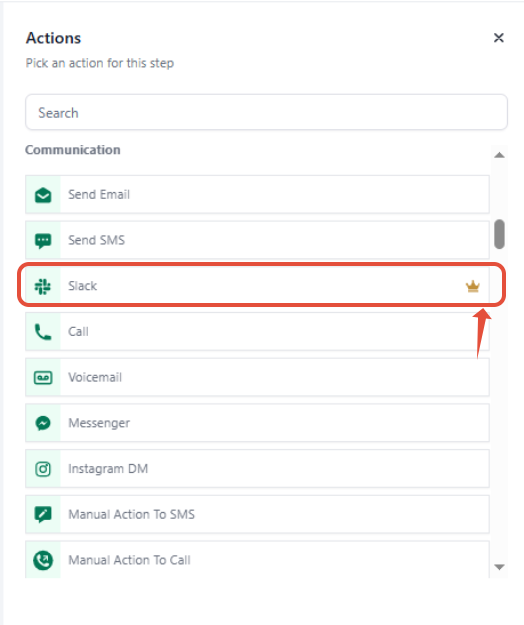Click the Instagram DM camera icon

coord(43,469)
